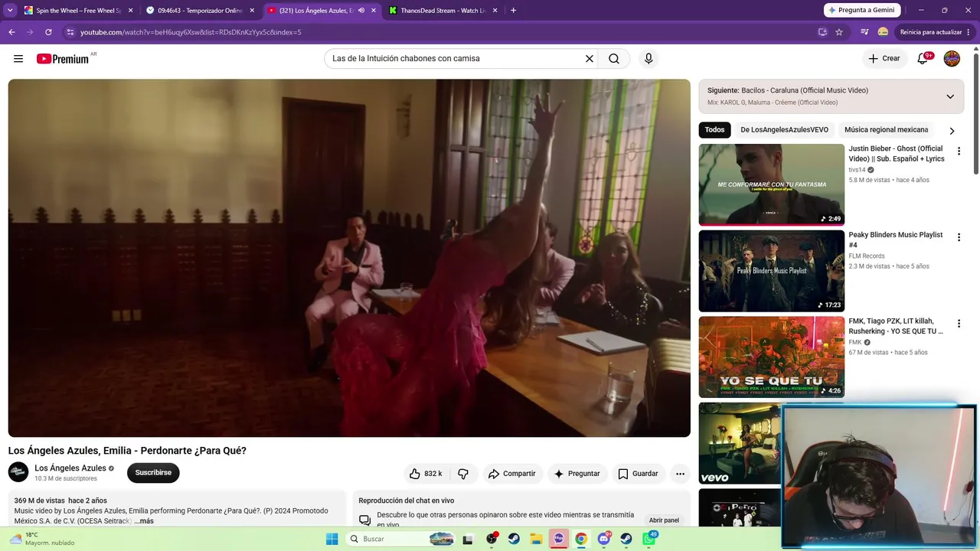Open the Justin Bieber - Ghost title link
Viewport: 980px width, 551px height.
897,154
